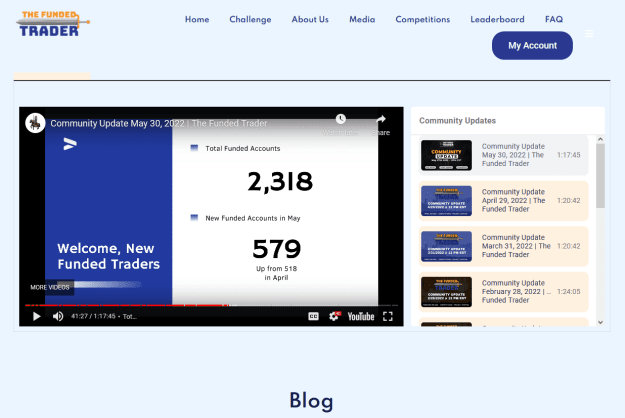Open the Challenge menu item
Screen dimensions: 625x418
click(x=250, y=19)
